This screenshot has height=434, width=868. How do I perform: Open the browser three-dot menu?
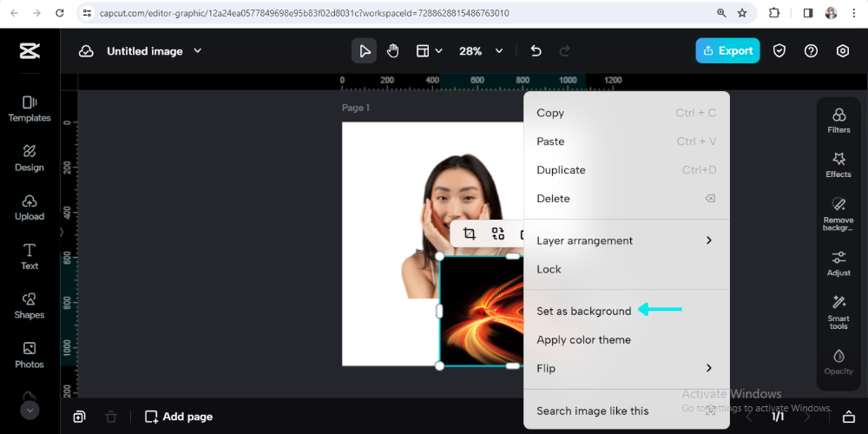tap(853, 13)
